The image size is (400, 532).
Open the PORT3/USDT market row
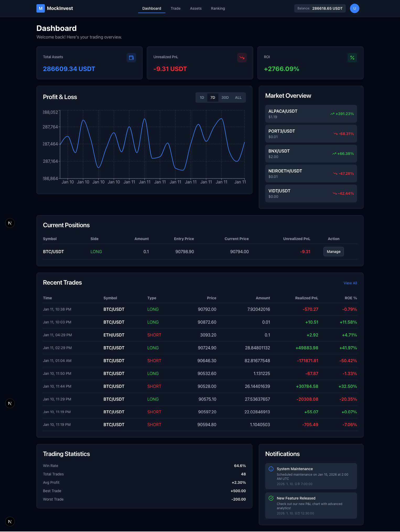point(311,134)
